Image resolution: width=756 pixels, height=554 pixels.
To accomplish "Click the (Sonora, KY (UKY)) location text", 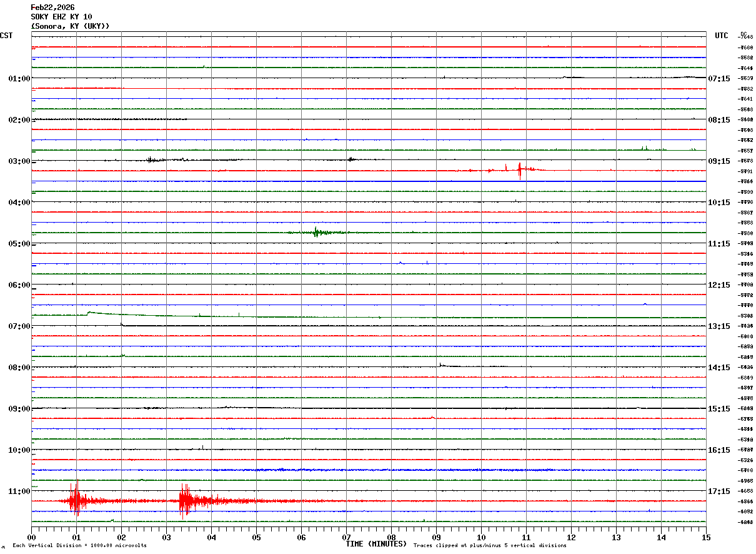I will point(70,26).
